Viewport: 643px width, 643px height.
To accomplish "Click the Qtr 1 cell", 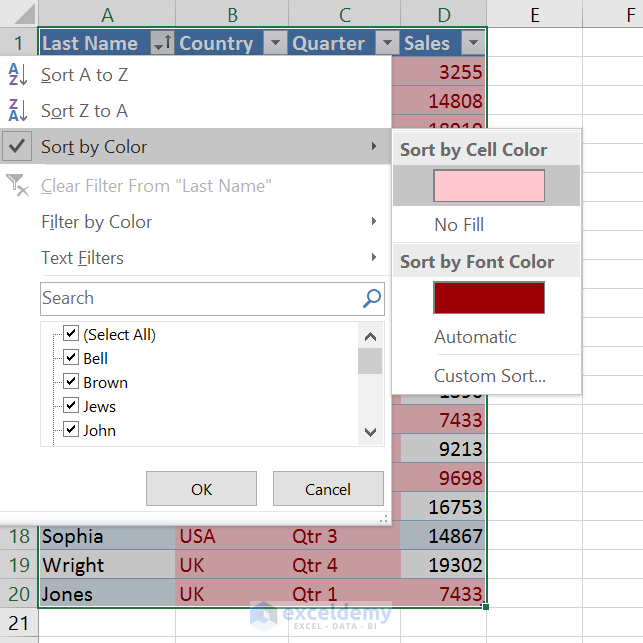I will point(344,594).
